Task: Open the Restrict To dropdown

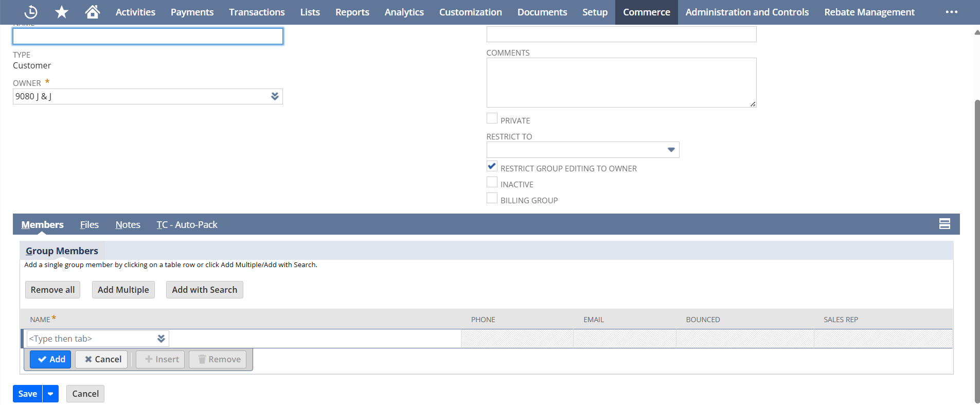Action: tap(671, 150)
